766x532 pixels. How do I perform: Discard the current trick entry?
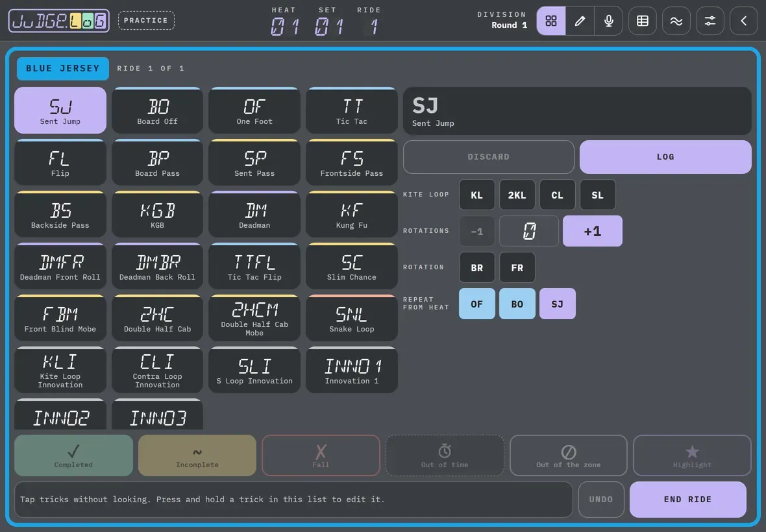[x=489, y=156]
